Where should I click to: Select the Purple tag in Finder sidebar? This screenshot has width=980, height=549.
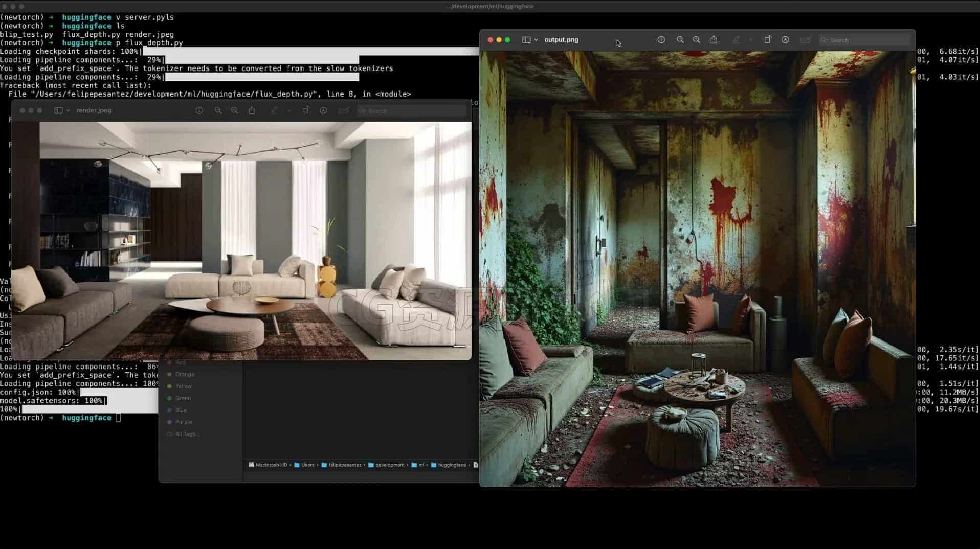coord(183,422)
